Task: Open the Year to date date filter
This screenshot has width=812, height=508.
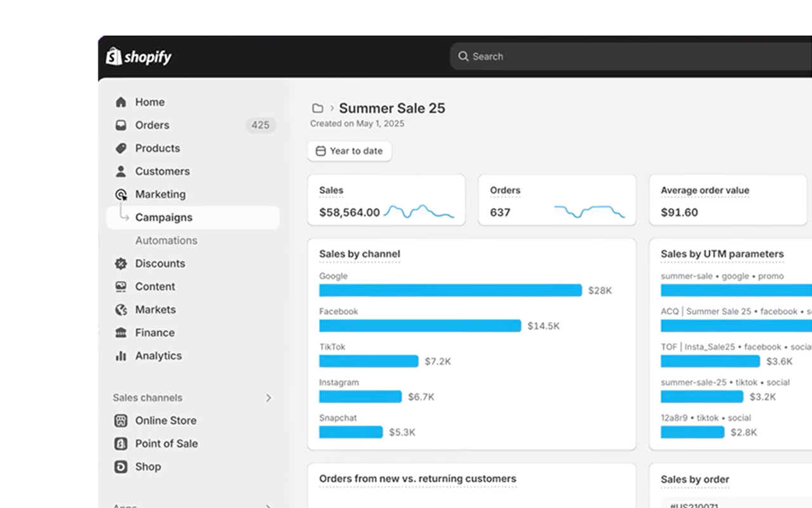Action: click(349, 151)
